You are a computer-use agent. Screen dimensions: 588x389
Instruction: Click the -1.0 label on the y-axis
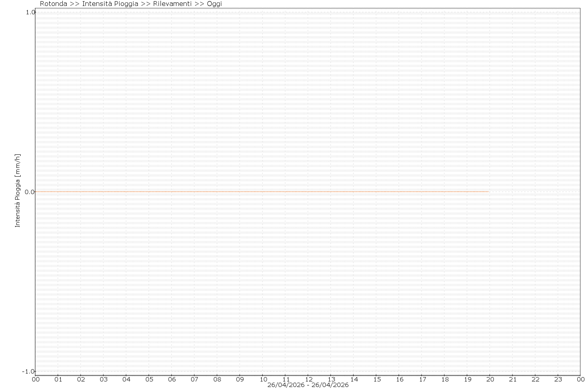pos(29,372)
